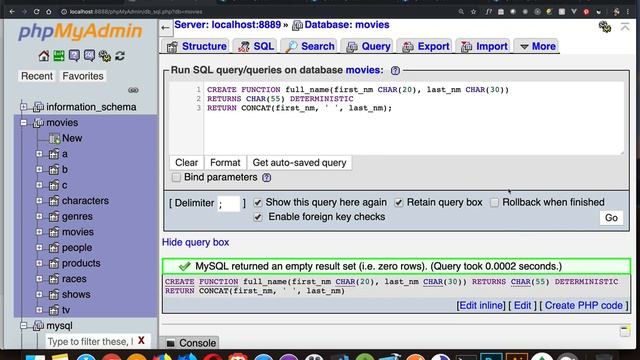Open the phpMyAdmin documentation icon

click(x=74, y=56)
